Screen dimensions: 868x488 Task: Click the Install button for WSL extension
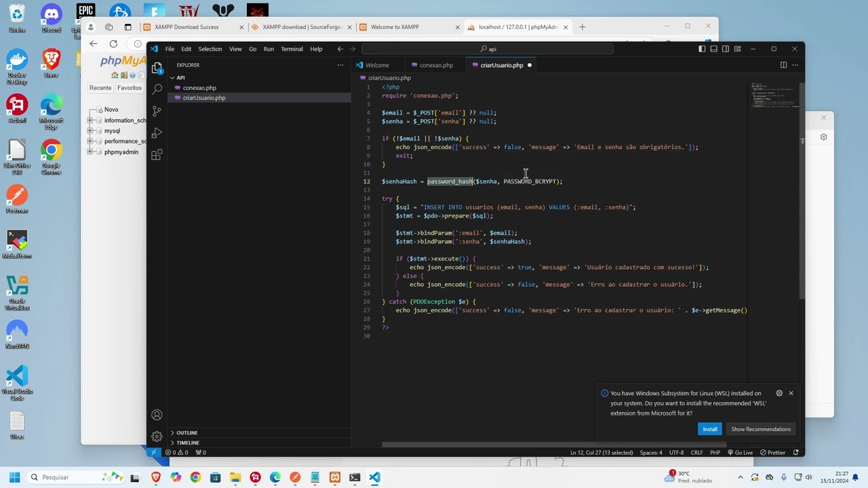tap(710, 429)
